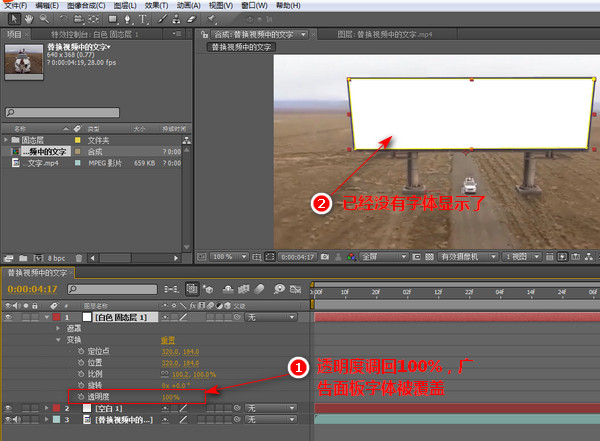Viewport: 600px width, 441px height.
Task: Open the 效果(T) menu
Action: click(156, 6)
